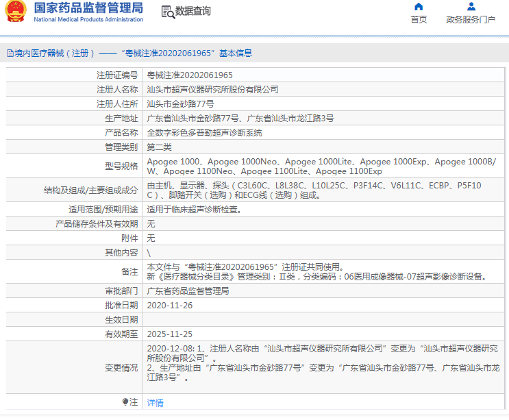Select registration number 粤械注准20202061965 value

coord(190,75)
